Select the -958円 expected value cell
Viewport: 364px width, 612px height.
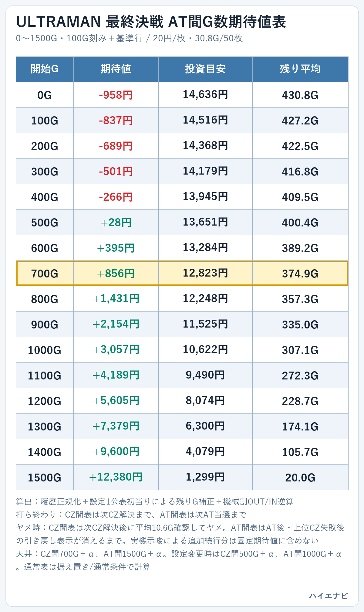[x=116, y=95]
